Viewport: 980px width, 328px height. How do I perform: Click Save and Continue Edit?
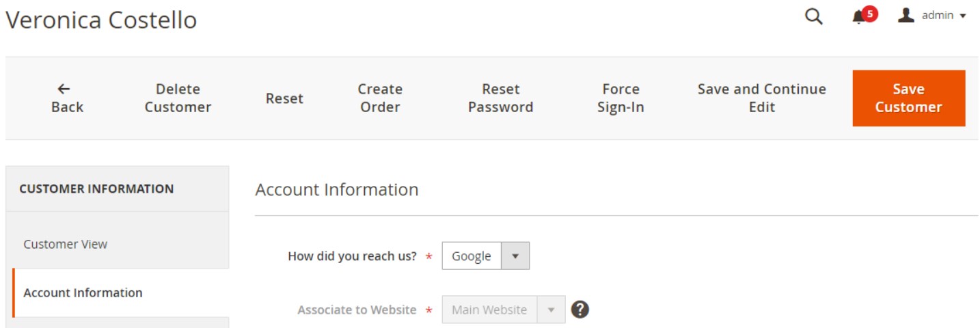click(761, 98)
